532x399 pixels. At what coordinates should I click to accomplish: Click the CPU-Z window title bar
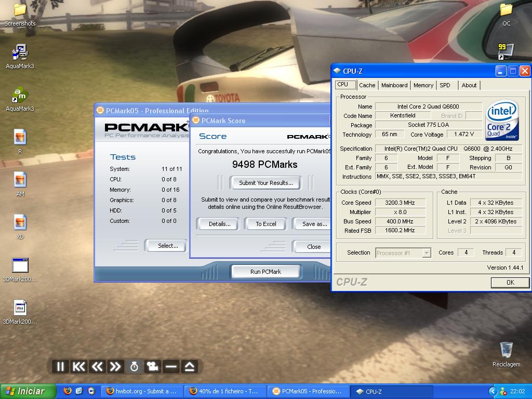click(414, 71)
